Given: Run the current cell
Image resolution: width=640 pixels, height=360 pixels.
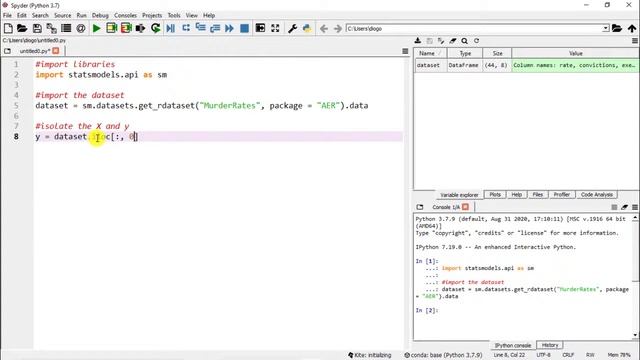Looking at the screenshot, I should click(111, 28).
